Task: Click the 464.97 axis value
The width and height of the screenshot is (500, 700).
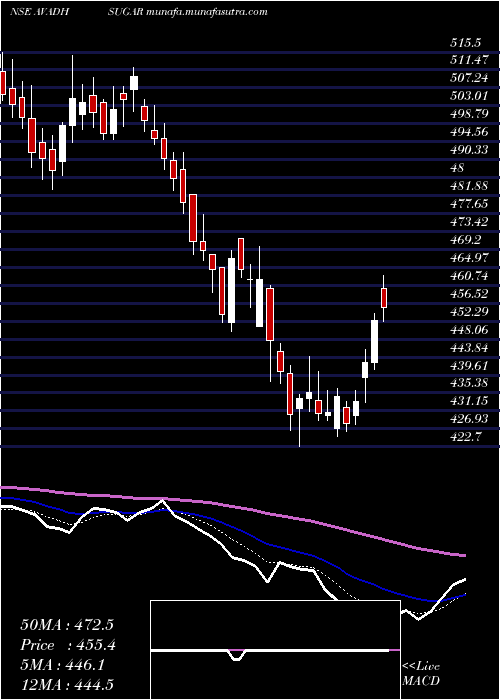Action: (x=469, y=258)
